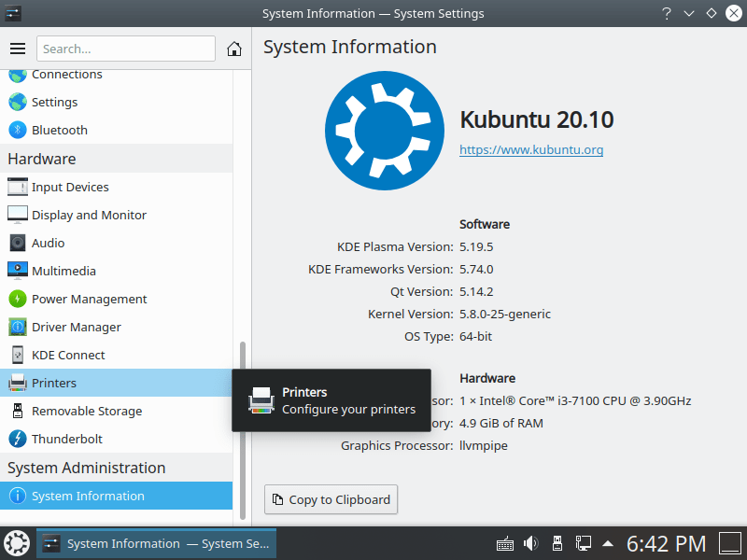This screenshot has height=560, width=747.
Task: Open the Bluetooth module icon
Action: pos(18,130)
